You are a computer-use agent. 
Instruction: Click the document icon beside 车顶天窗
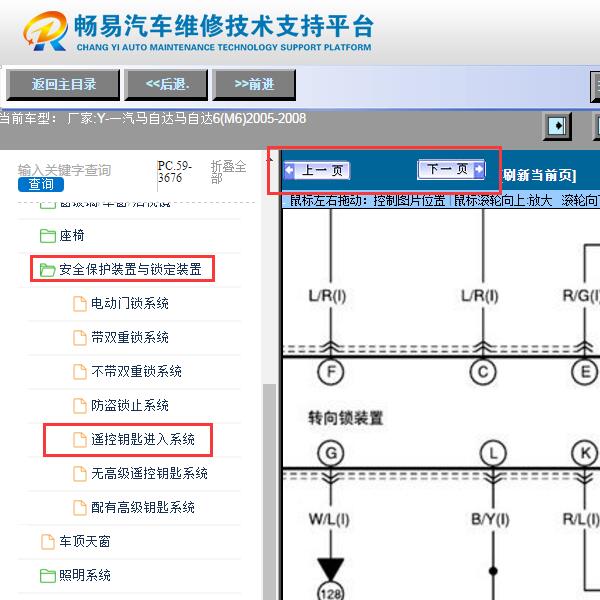48,542
